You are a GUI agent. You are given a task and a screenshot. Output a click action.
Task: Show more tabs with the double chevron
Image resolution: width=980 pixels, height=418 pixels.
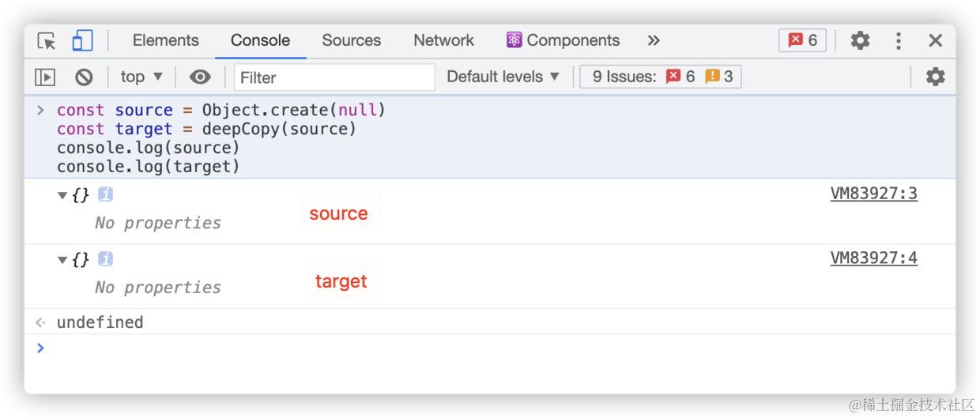tap(654, 40)
